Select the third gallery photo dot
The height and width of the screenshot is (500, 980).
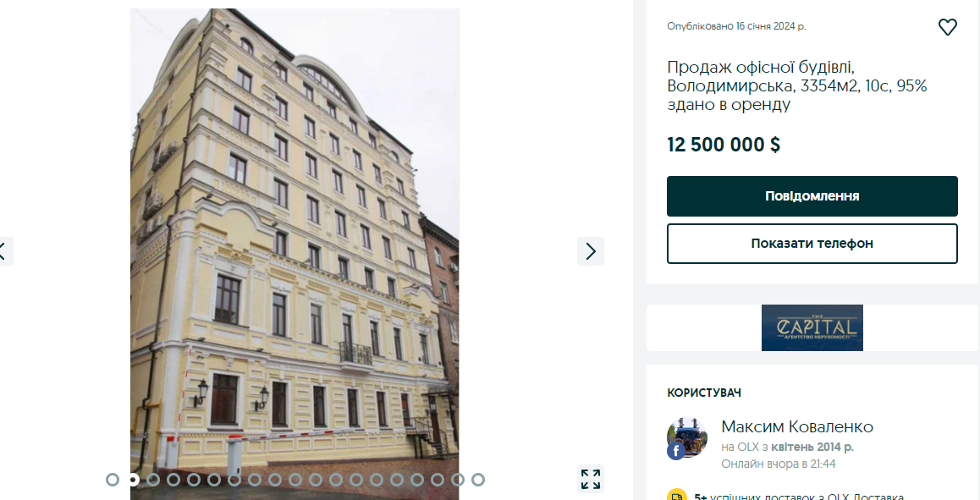pos(153,480)
